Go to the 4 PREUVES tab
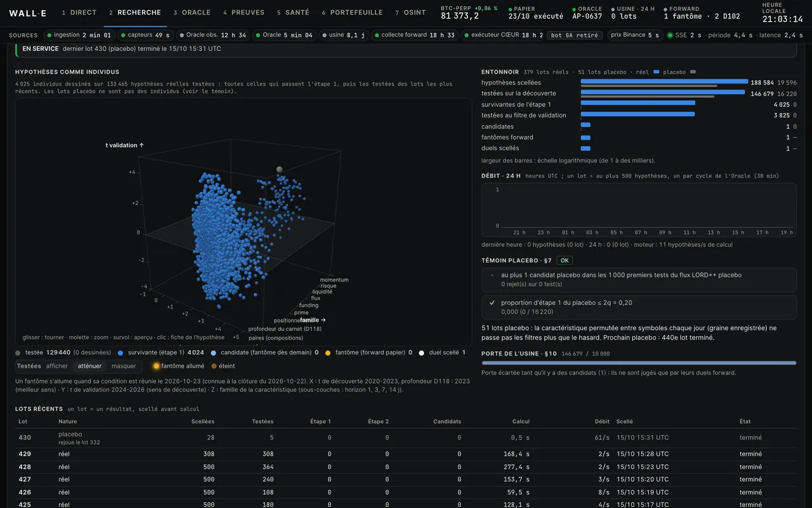The image size is (812, 508). pos(244,13)
